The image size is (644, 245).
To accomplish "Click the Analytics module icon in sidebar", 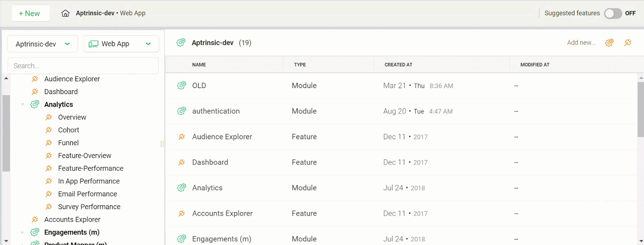I will [x=35, y=105].
